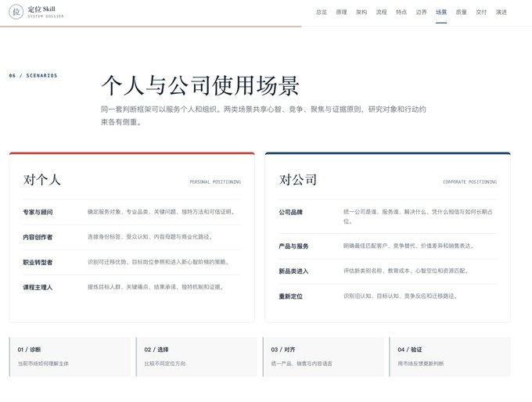Click the circular 位 logo icon
This screenshot has height=402, width=532.
point(16,12)
